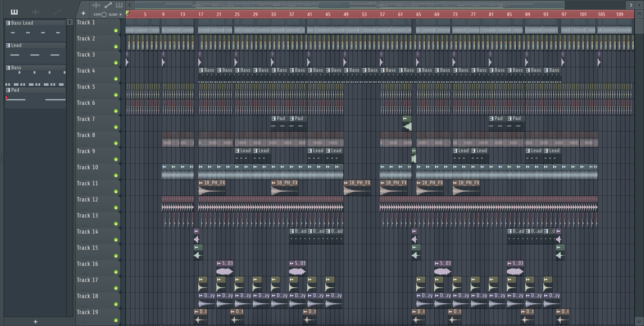
Task: Select the 18_PH_FX waveform at bar 49
Action: click(x=357, y=191)
